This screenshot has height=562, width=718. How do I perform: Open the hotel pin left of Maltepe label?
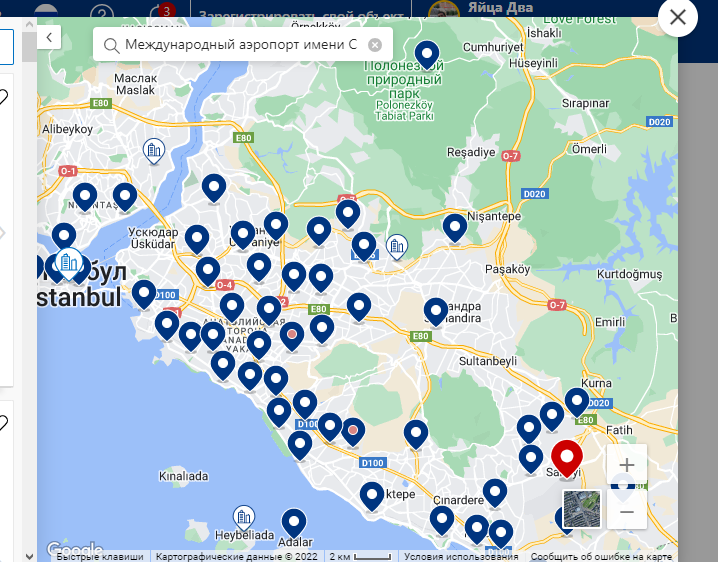[371, 497]
